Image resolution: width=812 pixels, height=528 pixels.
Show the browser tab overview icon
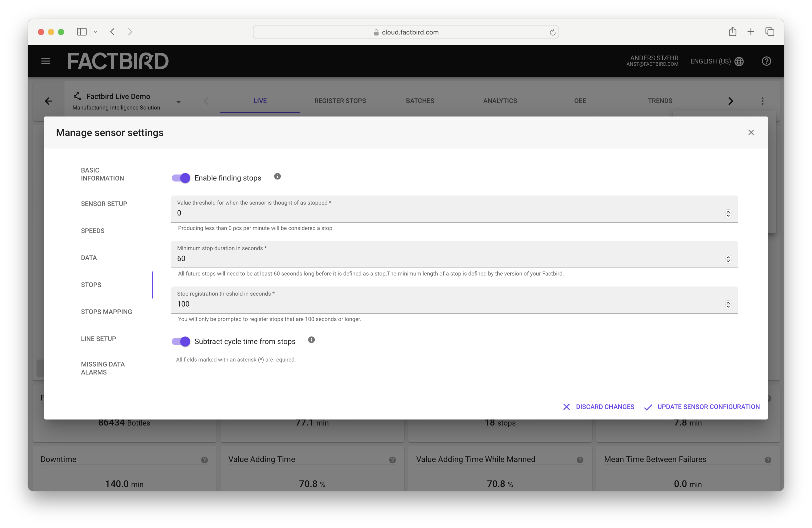click(x=770, y=32)
